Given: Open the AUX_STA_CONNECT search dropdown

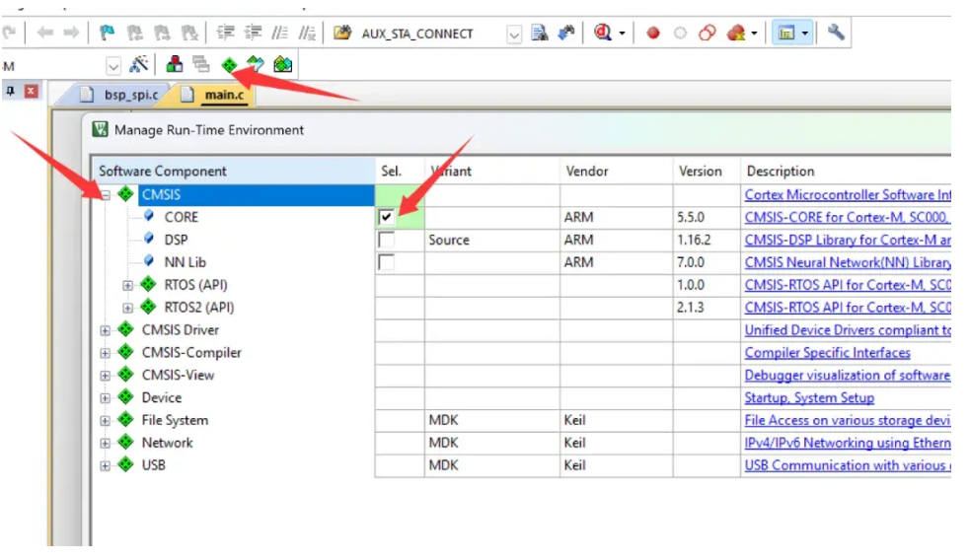Looking at the screenshot, I should pos(514,34).
